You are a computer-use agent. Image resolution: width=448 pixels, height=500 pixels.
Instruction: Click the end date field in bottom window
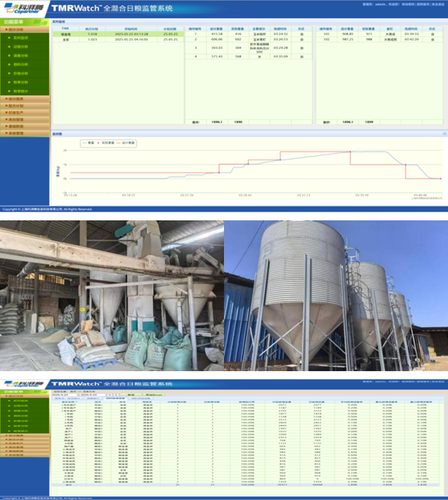pos(92,395)
